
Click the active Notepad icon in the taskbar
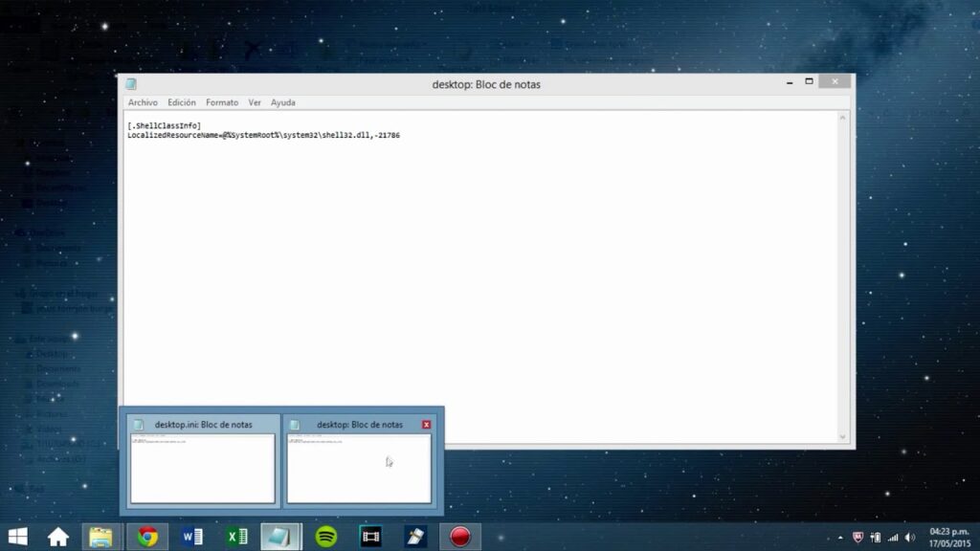pos(281,537)
